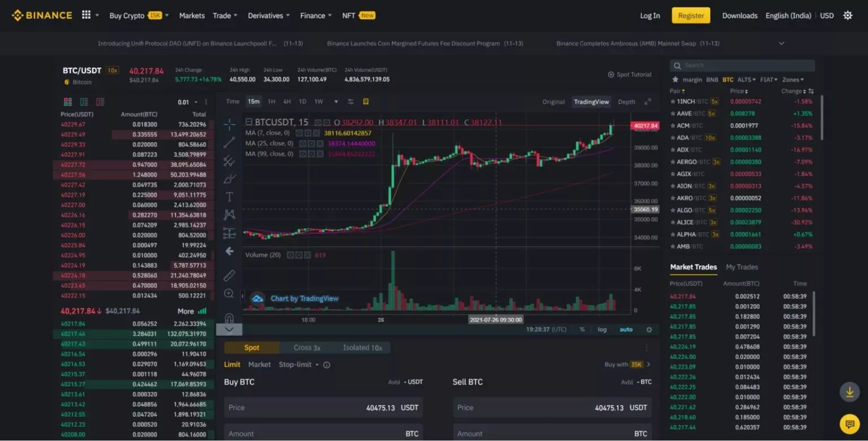
Task: Switch chart to Original view
Action: tap(553, 102)
